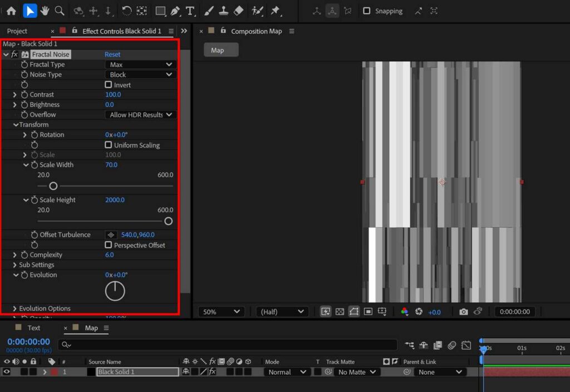Click the Scale Width slider handle
The width and height of the screenshot is (570, 392).
53,186
